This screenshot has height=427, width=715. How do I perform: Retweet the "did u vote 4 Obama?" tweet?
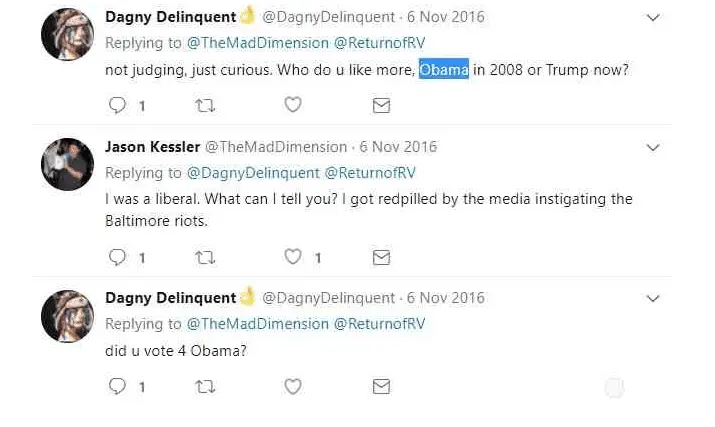pyautogui.click(x=205, y=386)
